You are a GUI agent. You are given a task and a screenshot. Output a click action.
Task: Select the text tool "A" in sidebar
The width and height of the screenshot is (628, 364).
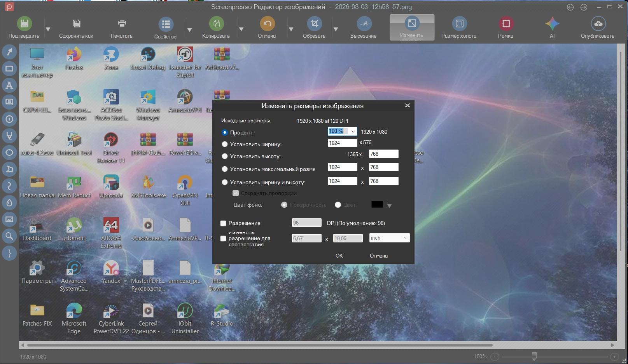pos(9,85)
